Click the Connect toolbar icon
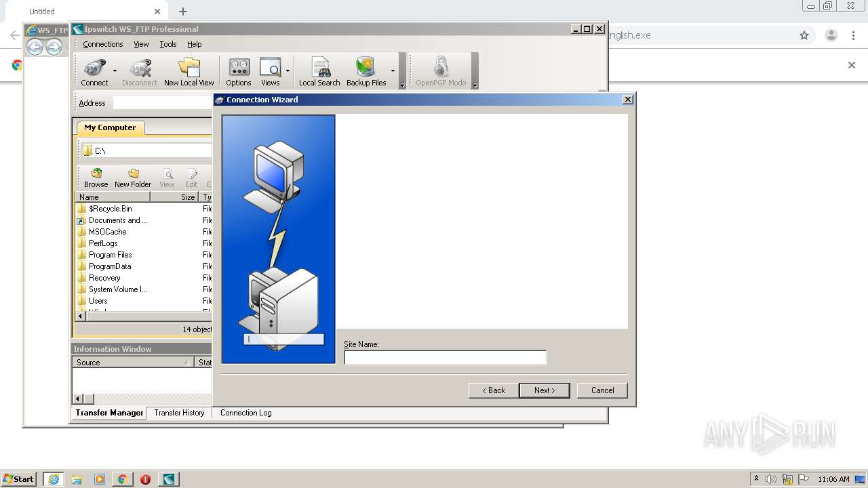868x488 pixels. point(94,72)
